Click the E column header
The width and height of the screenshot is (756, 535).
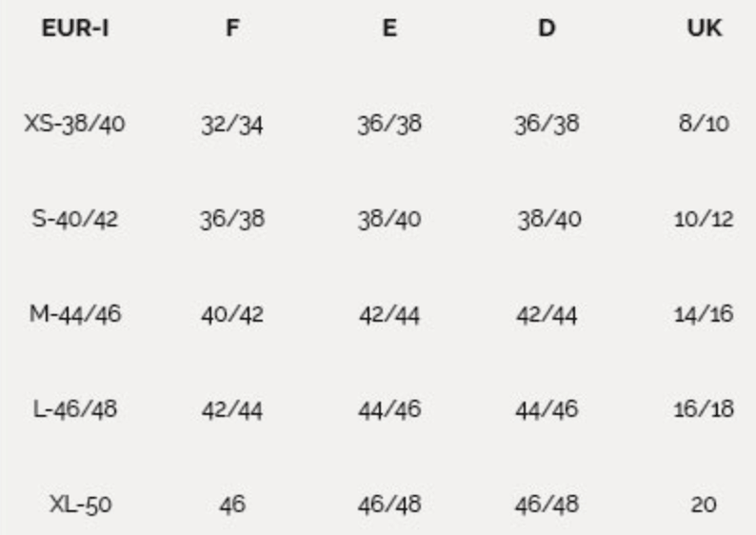pos(389,29)
